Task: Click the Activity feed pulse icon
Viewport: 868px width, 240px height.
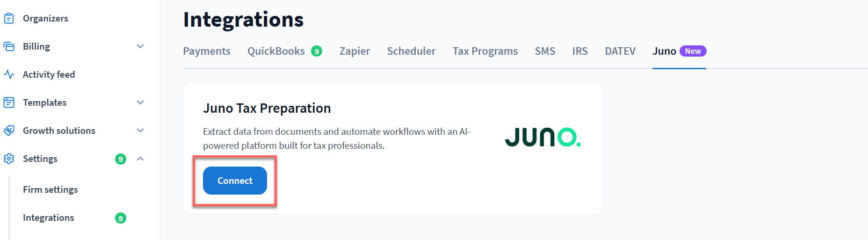Action: point(9,74)
